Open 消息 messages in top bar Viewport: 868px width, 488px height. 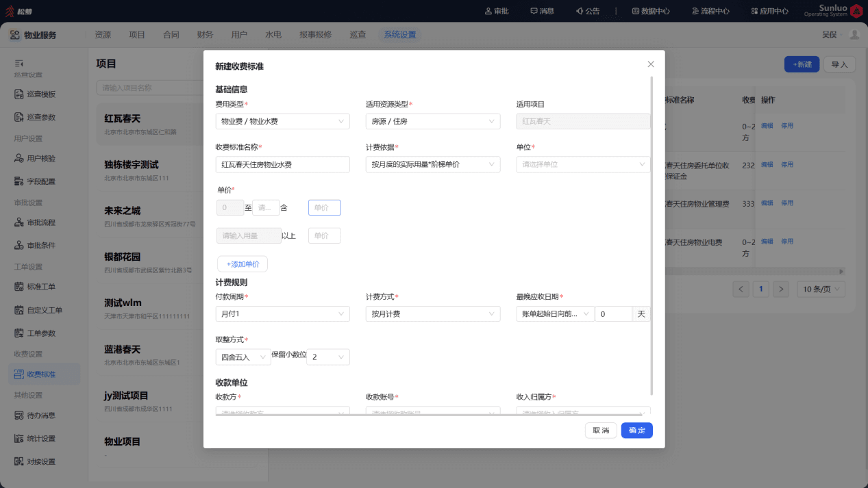click(541, 11)
